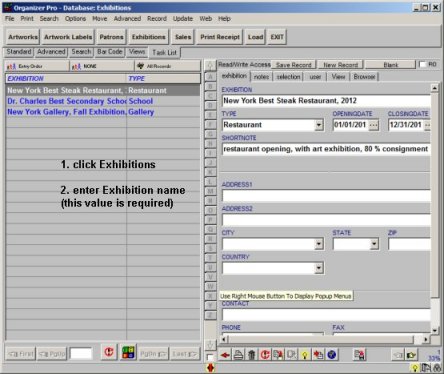Open the COUNTRY dropdown
Screen dimensions: 444x374
[x=319, y=268]
